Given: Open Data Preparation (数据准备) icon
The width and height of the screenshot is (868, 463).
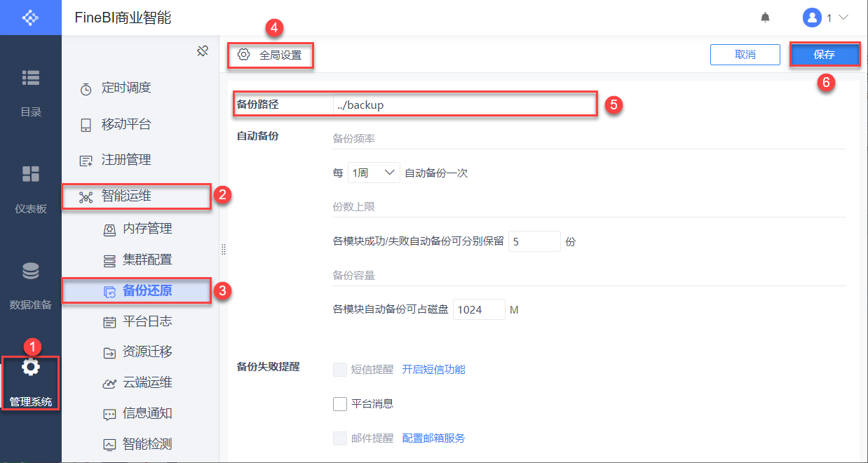Looking at the screenshot, I should coord(31,271).
